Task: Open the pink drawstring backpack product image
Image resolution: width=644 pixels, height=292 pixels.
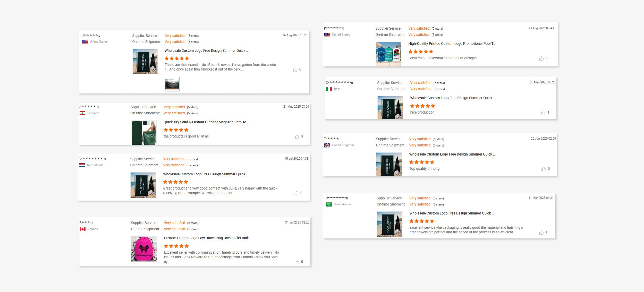Action: click(x=144, y=249)
